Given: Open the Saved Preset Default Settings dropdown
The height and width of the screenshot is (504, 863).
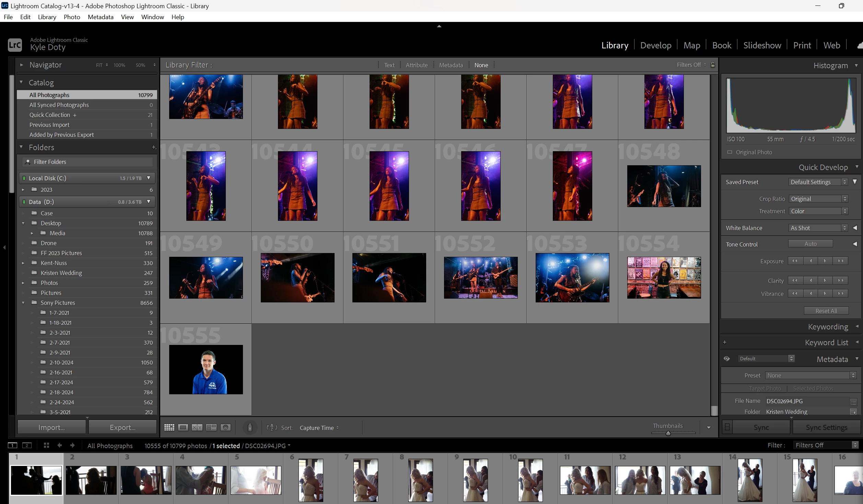Looking at the screenshot, I should [818, 182].
